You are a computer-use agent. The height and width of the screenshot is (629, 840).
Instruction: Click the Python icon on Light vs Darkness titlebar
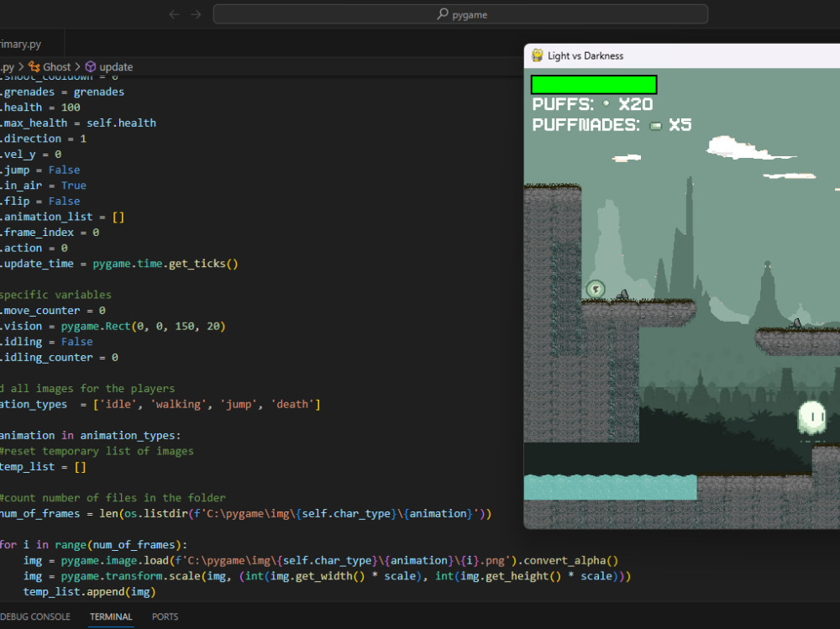click(x=535, y=55)
